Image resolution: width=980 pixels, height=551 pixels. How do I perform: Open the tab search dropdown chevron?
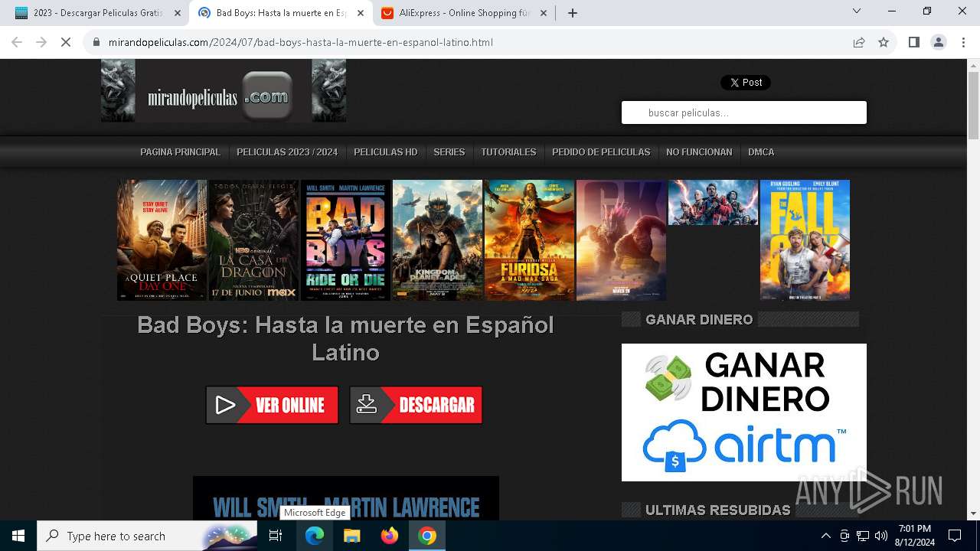(x=857, y=11)
